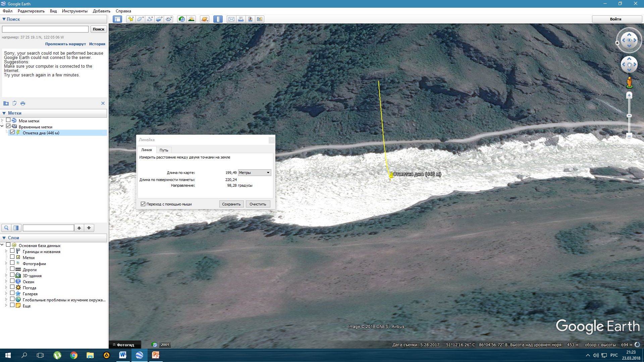Enable Границы и названия layer
Image resolution: width=644 pixels, height=362 pixels.
tap(12, 251)
